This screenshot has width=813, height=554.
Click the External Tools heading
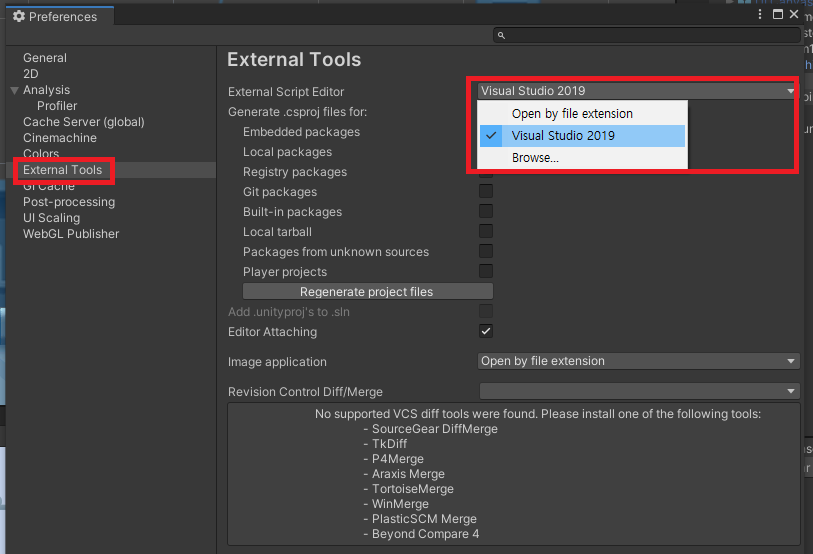(294, 60)
